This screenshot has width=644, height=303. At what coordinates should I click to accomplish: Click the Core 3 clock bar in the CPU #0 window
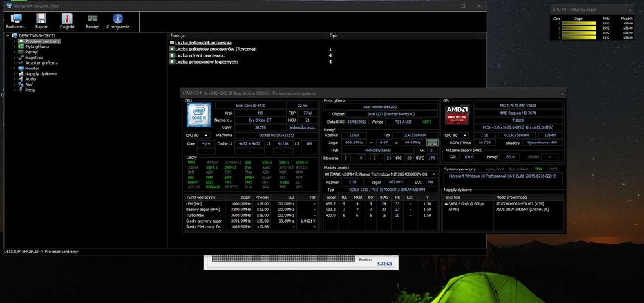point(579,37)
